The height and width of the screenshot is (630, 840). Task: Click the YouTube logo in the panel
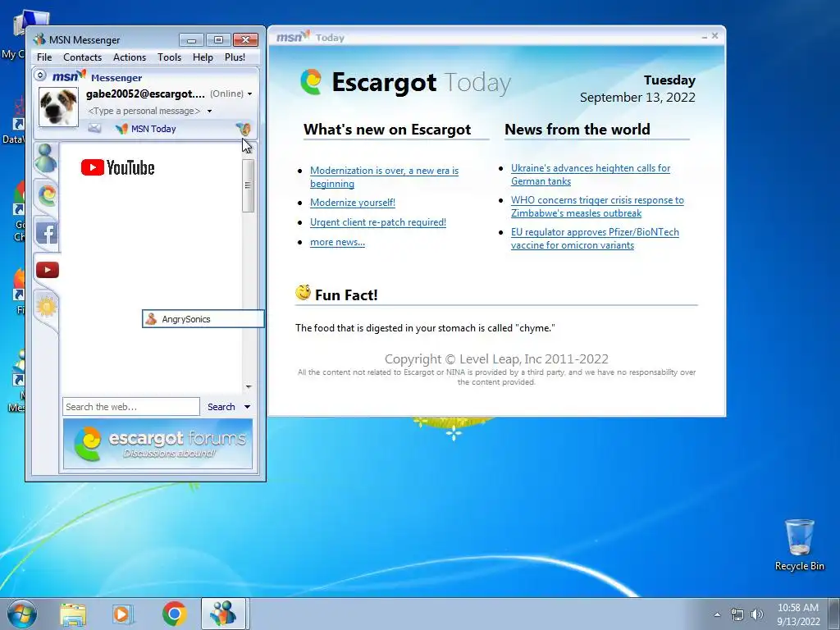click(118, 167)
